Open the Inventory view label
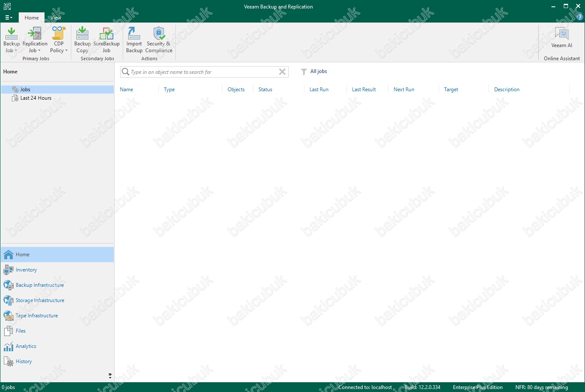The height and width of the screenshot is (392, 585). [26, 270]
